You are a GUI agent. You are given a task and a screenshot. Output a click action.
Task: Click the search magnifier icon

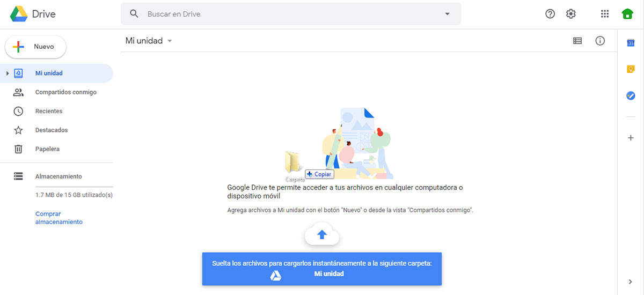pyautogui.click(x=134, y=14)
